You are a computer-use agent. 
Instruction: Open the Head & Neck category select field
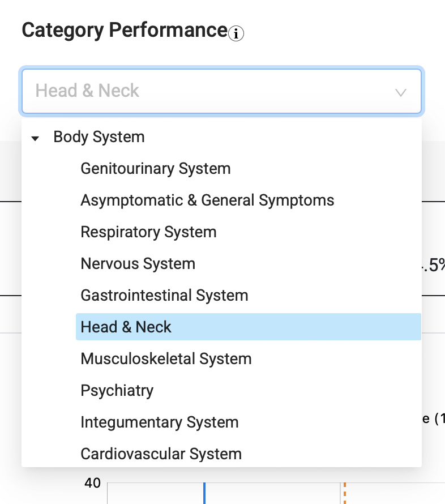point(222,91)
